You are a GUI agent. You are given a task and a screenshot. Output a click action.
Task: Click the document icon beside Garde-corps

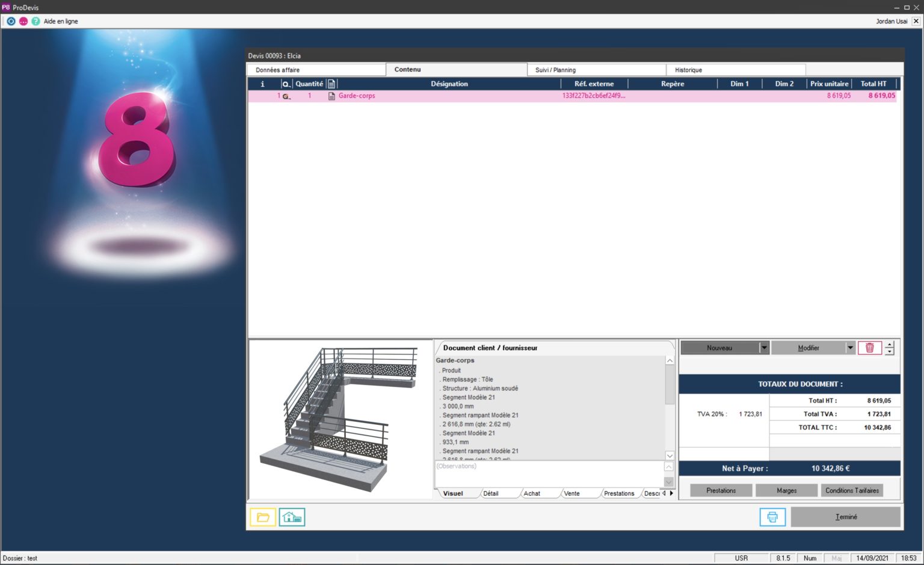(331, 96)
